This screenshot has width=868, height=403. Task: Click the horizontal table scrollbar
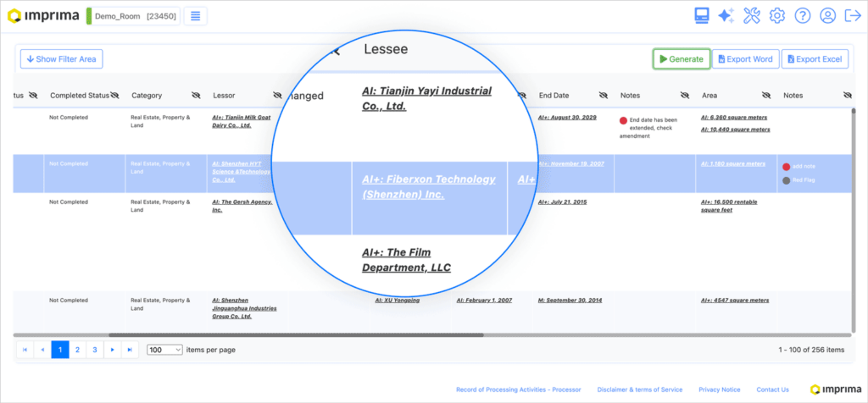(x=212, y=335)
